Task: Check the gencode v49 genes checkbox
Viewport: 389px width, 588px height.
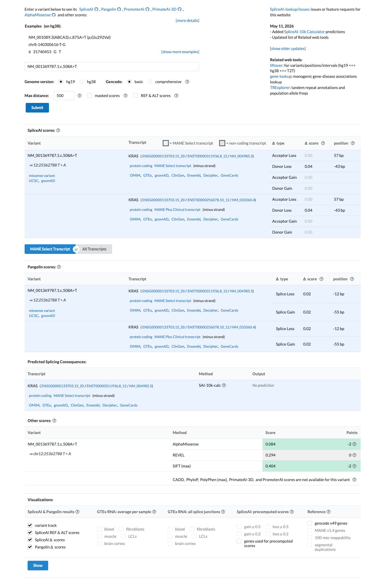Action: 310,523
